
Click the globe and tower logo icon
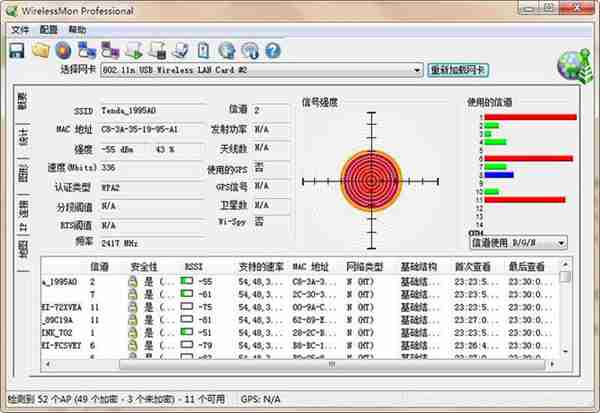click(x=575, y=66)
